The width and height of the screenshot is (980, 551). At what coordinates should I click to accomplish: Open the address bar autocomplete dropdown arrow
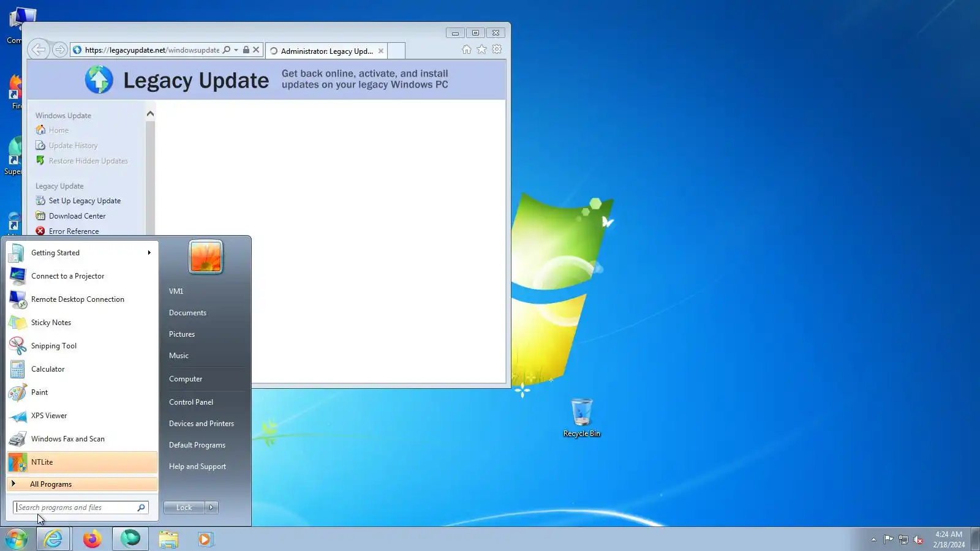(x=236, y=50)
